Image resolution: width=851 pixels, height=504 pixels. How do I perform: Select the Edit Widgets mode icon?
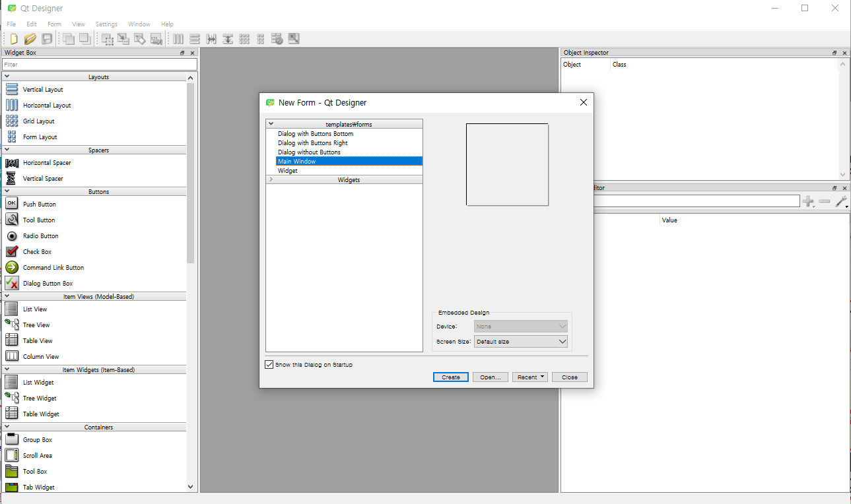pyautogui.click(x=107, y=39)
